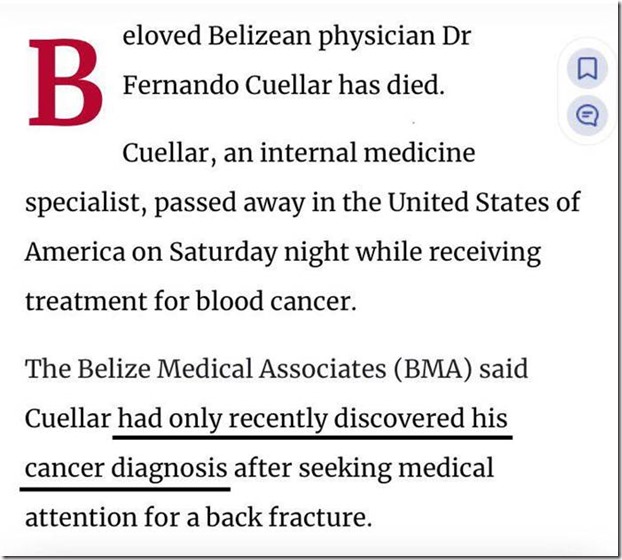Click the words "after seeking medical"
This screenshot has height=560, width=622.
(x=366, y=468)
